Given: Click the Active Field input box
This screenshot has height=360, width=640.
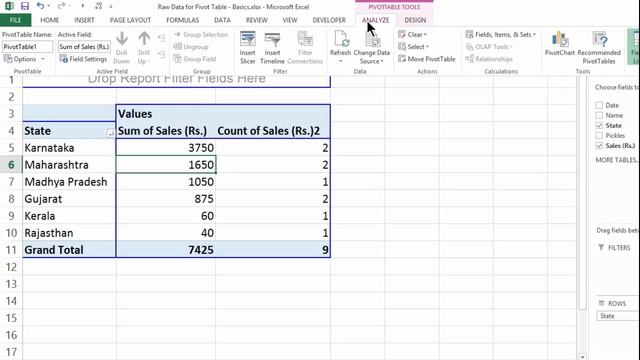Looking at the screenshot, I should 84,47.
